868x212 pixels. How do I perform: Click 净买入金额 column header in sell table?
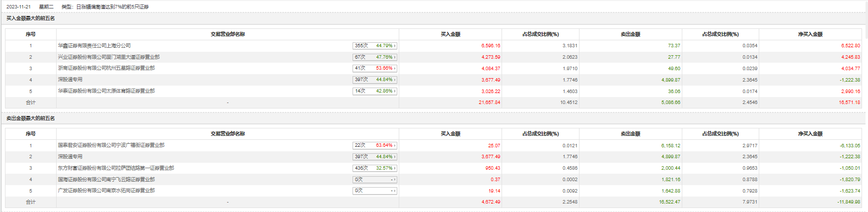coord(810,134)
